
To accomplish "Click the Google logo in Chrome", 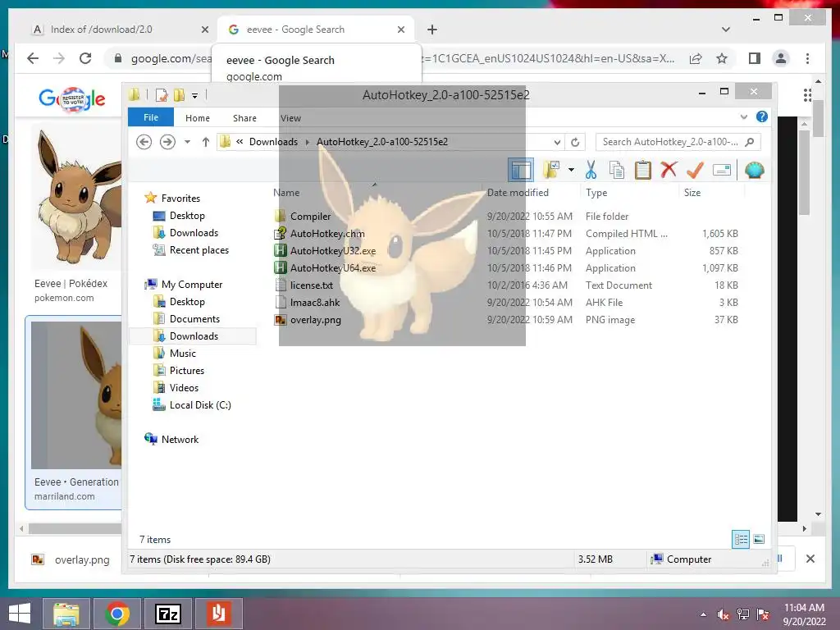I will tap(72, 98).
